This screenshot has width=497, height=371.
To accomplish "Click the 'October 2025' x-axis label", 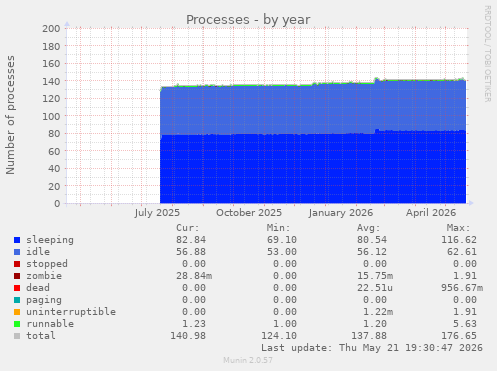I will [x=249, y=213].
